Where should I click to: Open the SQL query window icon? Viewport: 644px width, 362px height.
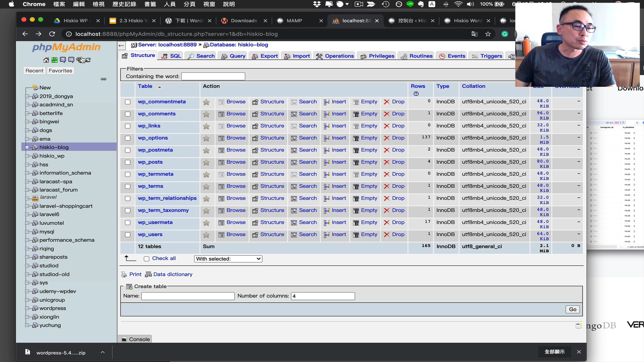(71, 60)
